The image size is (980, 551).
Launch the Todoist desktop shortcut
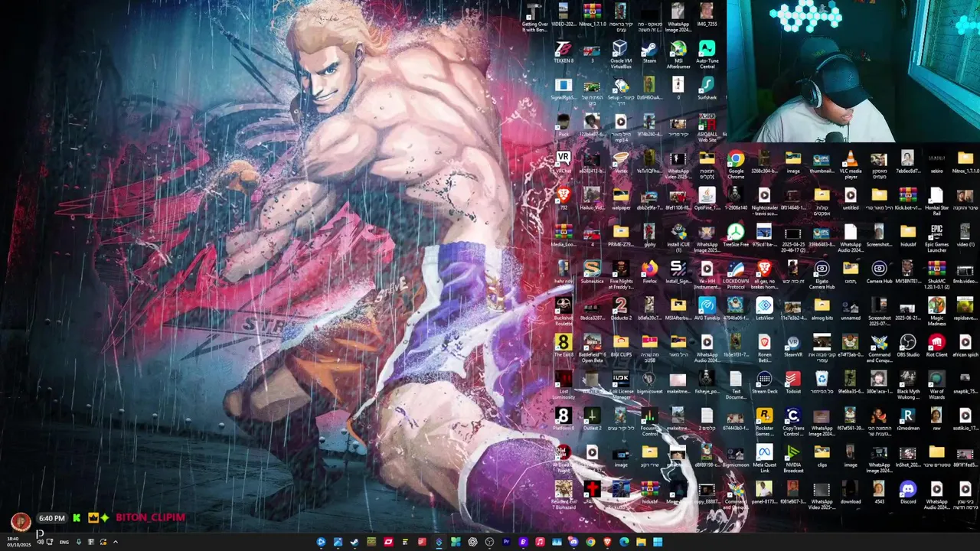(793, 383)
